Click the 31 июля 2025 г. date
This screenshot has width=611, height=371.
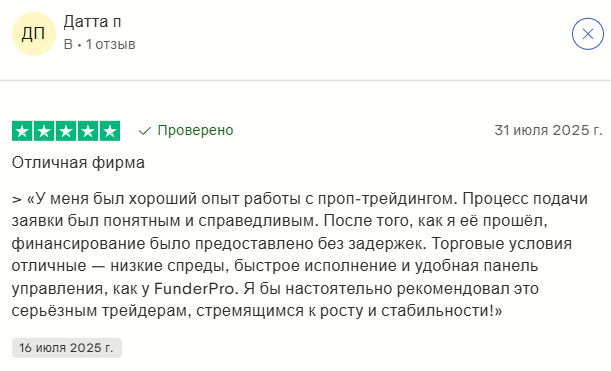[548, 130]
